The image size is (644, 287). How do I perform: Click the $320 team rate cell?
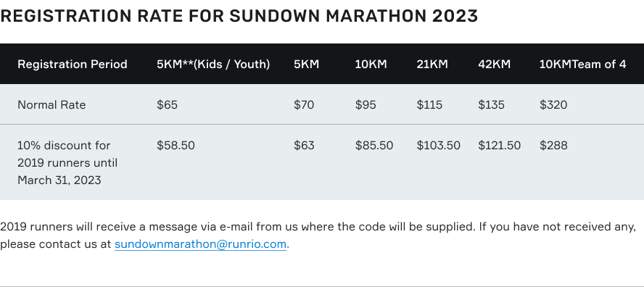tap(553, 104)
